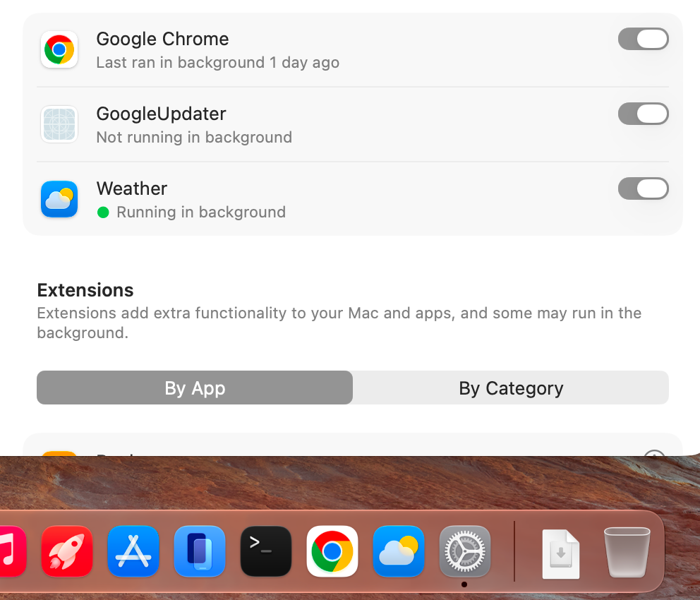Click the Google Chrome list icon
The image size is (700, 600).
(x=59, y=49)
